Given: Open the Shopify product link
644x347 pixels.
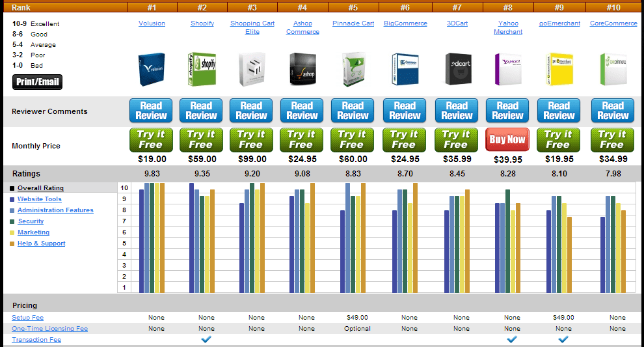Looking at the screenshot, I should click(x=202, y=23).
